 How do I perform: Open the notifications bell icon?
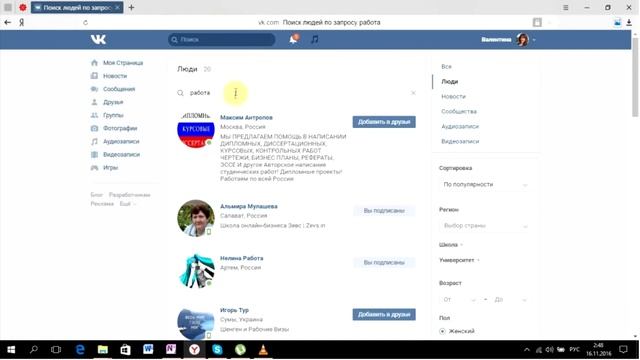click(293, 40)
